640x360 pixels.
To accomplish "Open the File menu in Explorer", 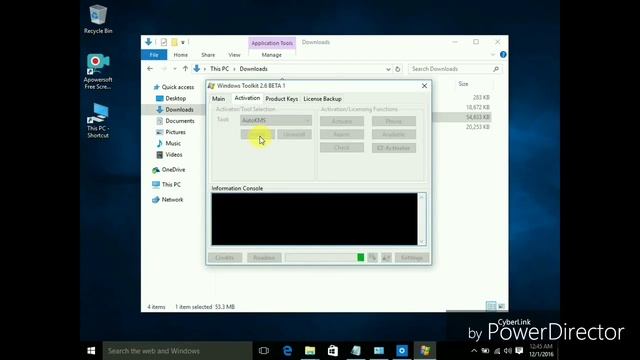I will pos(154,55).
